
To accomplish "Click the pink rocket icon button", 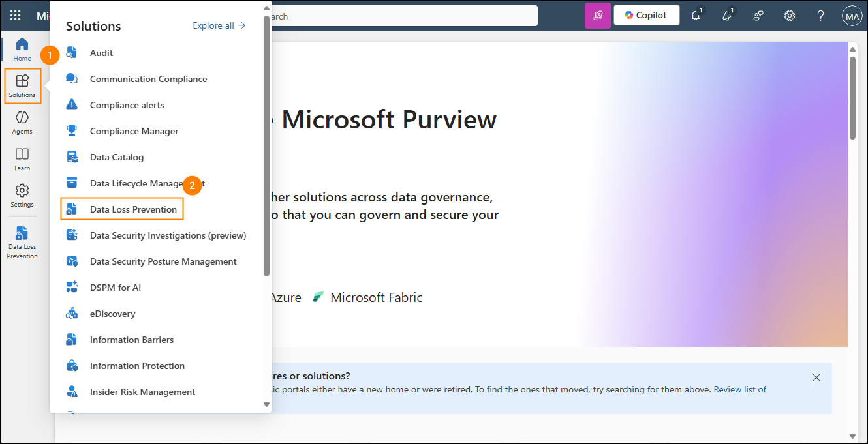I will [x=598, y=16].
